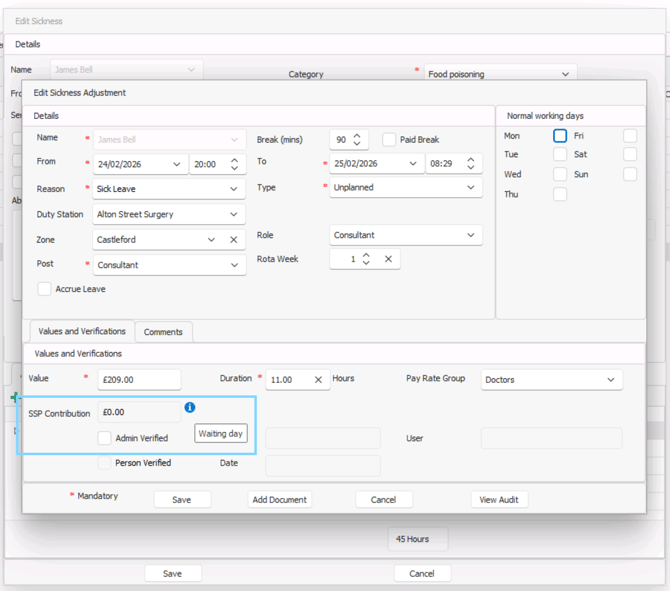Viewport: 670px width, 591px height.
Task: Switch to the Comments tab
Action: 163,332
